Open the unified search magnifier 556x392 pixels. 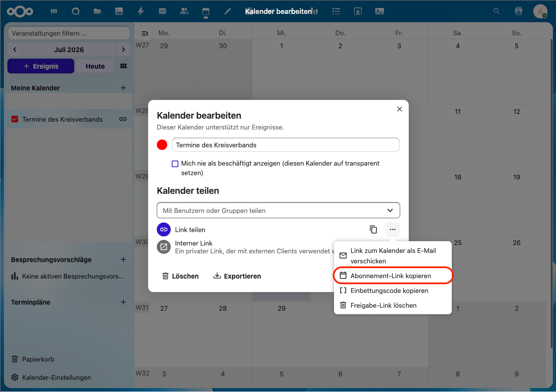(497, 11)
